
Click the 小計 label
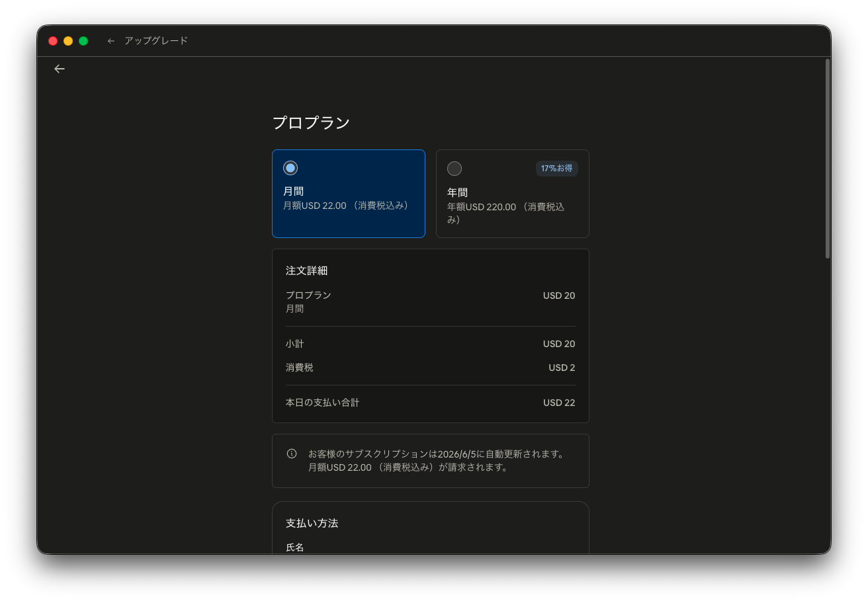pyautogui.click(x=295, y=344)
